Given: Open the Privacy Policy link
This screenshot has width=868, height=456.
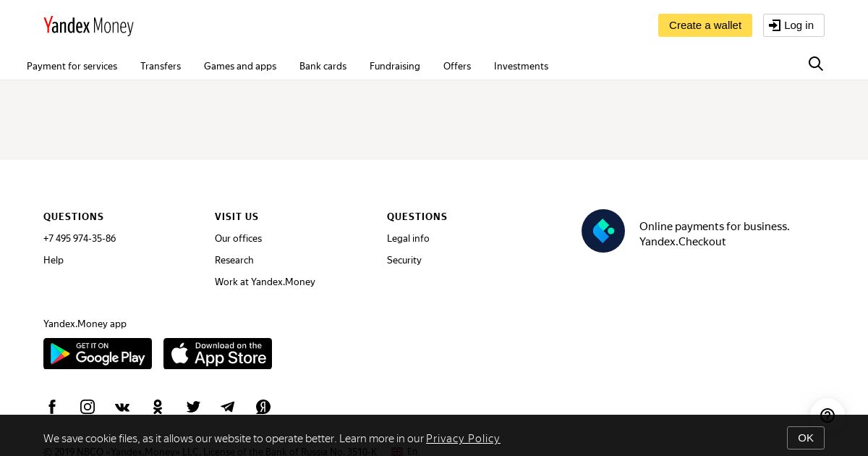Looking at the screenshot, I should coord(463,439).
